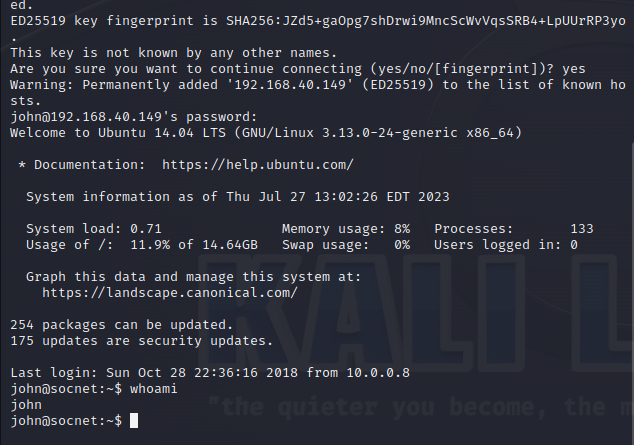Click the SHA256 fingerprint string
The height and width of the screenshot is (445, 634).
tap(426, 21)
